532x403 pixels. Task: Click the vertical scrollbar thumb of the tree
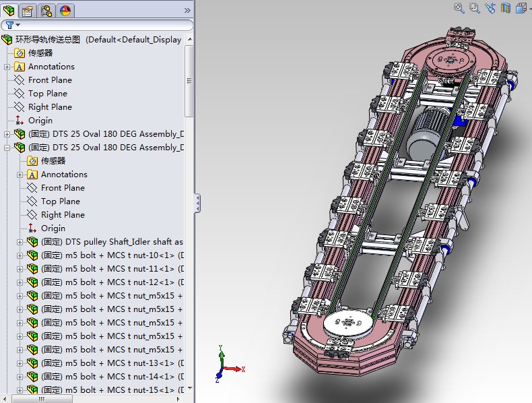pyautogui.click(x=189, y=81)
